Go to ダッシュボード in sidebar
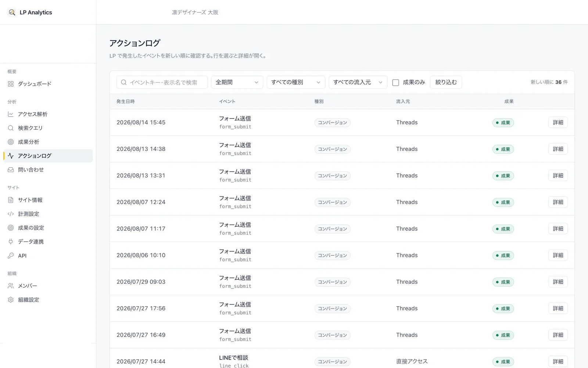This screenshot has height=368, width=588. (48, 84)
